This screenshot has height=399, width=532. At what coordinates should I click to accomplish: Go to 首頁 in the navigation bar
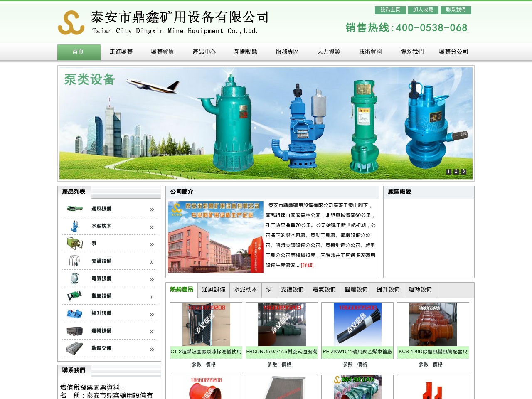point(79,52)
